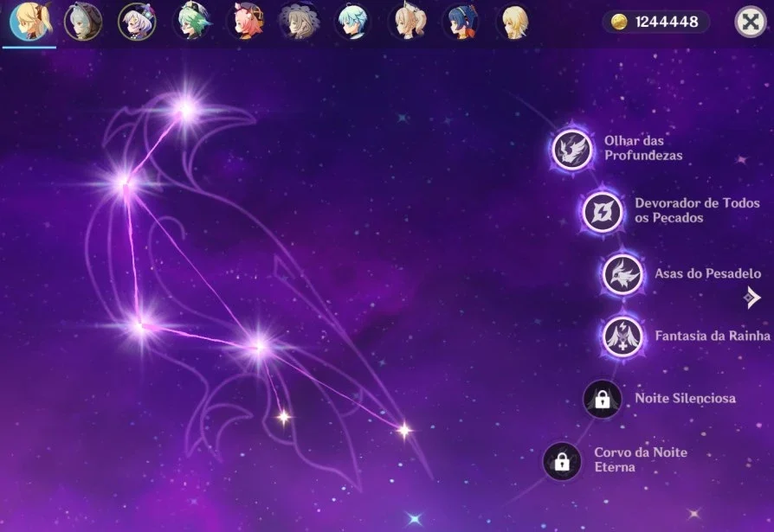The width and height of the screenshot is (774, 532).
Task: View the Fantasia da Rainha constellation icon
Action: 622,337
